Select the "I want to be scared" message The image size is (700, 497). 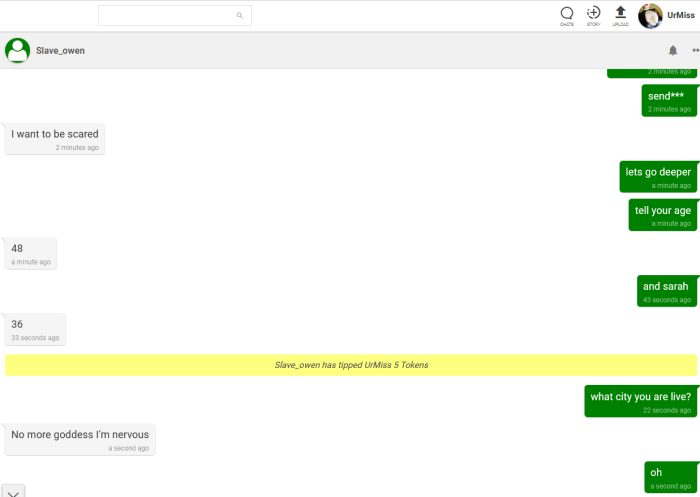pos(54,138)
